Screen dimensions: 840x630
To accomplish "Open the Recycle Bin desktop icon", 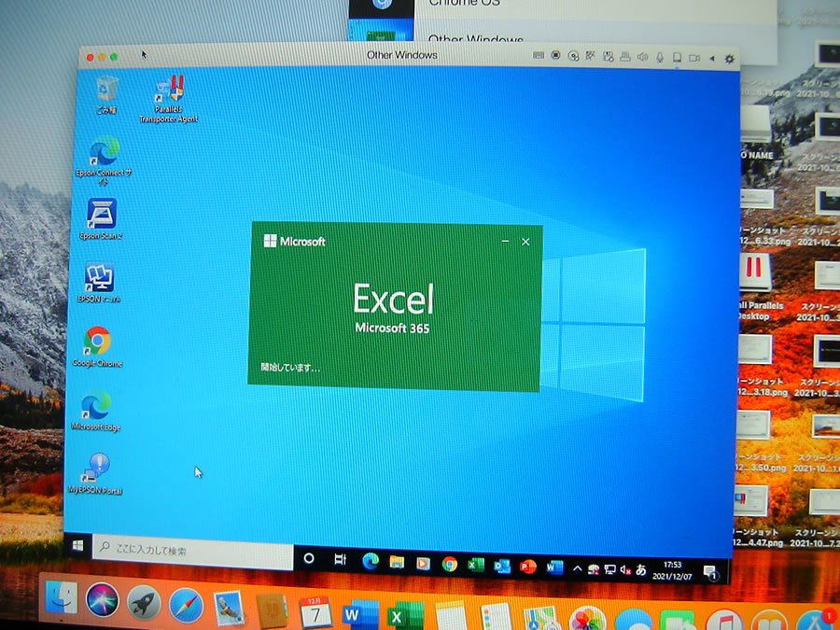I will [x=106, y=95].
